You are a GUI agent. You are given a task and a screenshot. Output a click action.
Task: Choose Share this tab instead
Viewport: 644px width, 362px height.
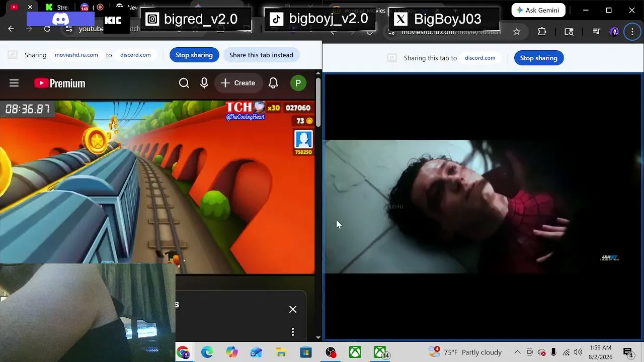(x=261, y=55)
